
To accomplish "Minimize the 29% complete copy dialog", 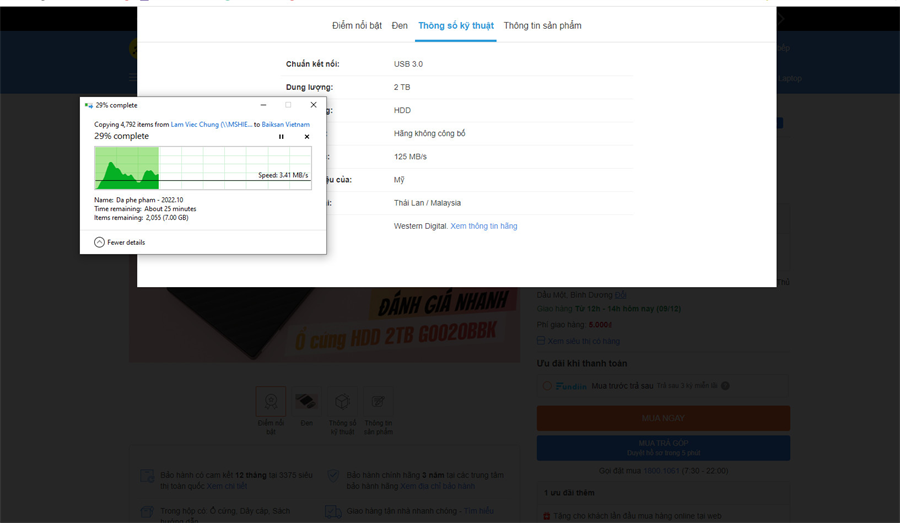I will (x=263, y=105).
